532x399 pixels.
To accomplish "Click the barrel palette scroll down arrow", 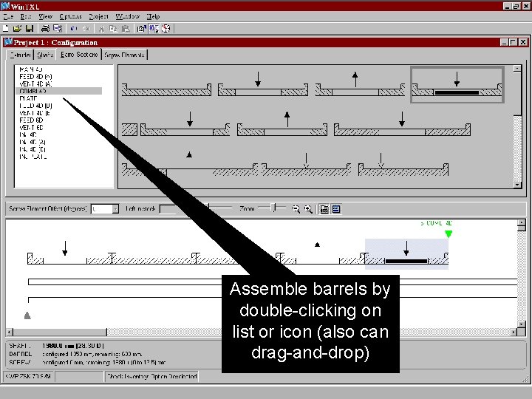I will 517,185.
